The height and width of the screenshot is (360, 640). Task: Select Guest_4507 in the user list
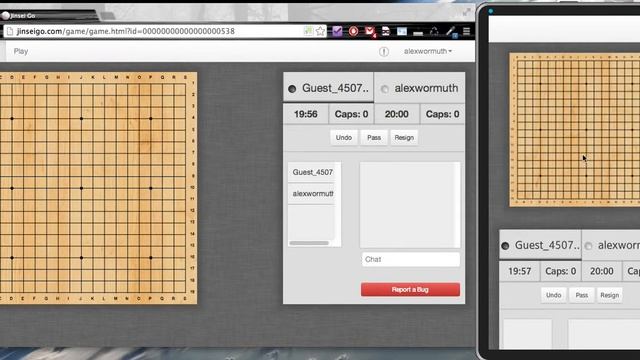[313, 172]
